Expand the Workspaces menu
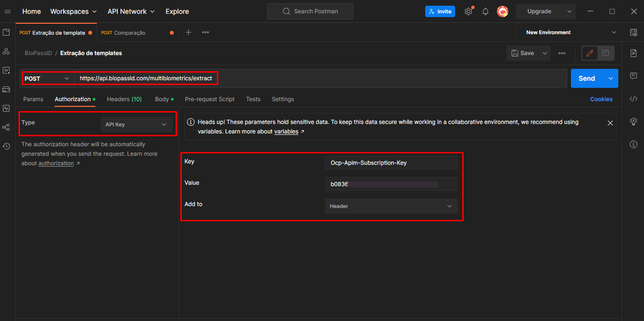The width and height of the screenshot is (644, 321). pyautogui.click(x=74, y=11)
